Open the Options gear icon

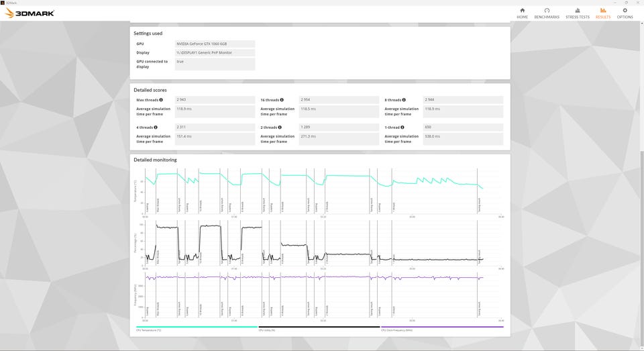(625, 10)
